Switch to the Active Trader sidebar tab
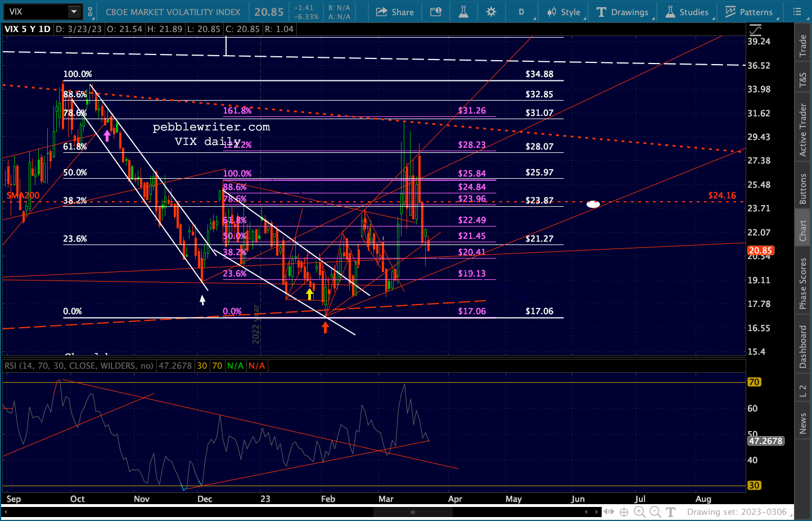The width and height of the screenshot is (812, 521). pyautogui.click(x=803, y=130)
